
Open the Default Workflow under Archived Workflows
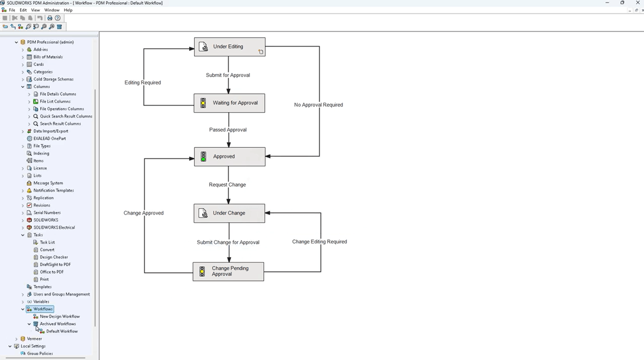[x=62, y=331]
